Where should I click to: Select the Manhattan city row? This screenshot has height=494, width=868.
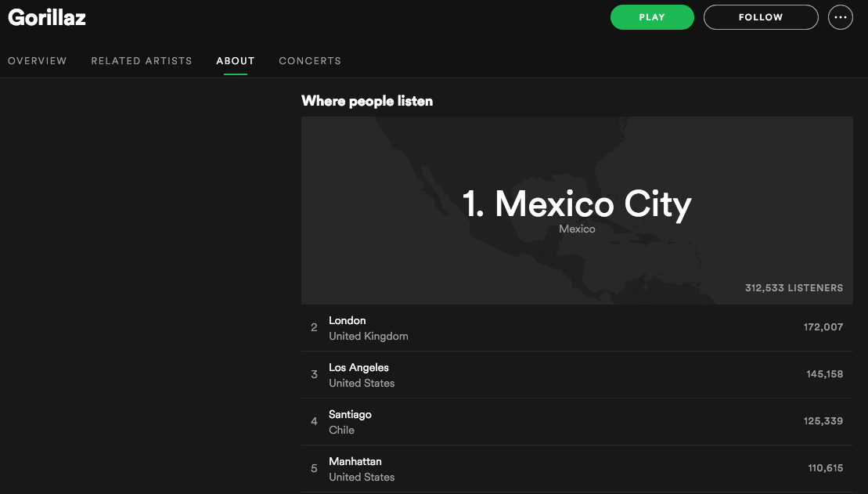click(x=577, y=469)
